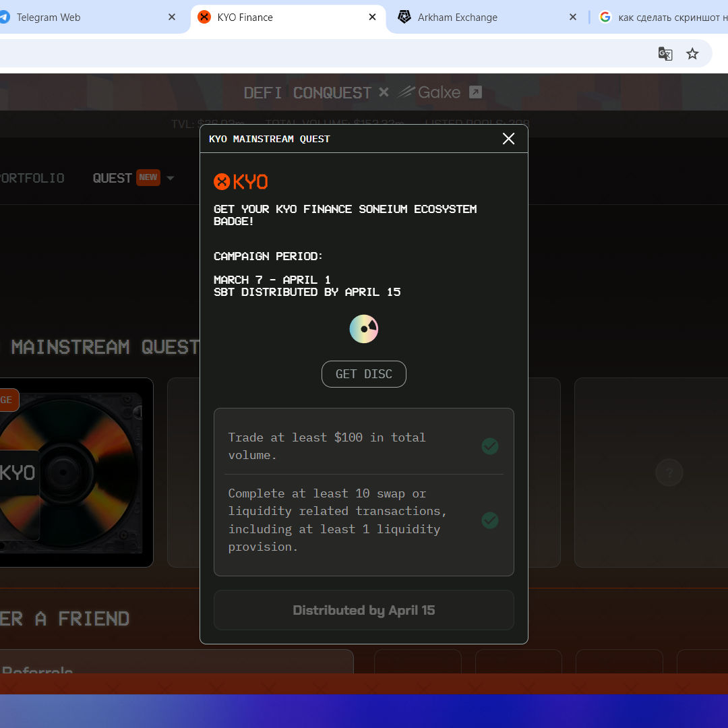Click the Google favicon on last tab
Image resolution: width=728 pixels, height=728 pixels.
[605, 17]
